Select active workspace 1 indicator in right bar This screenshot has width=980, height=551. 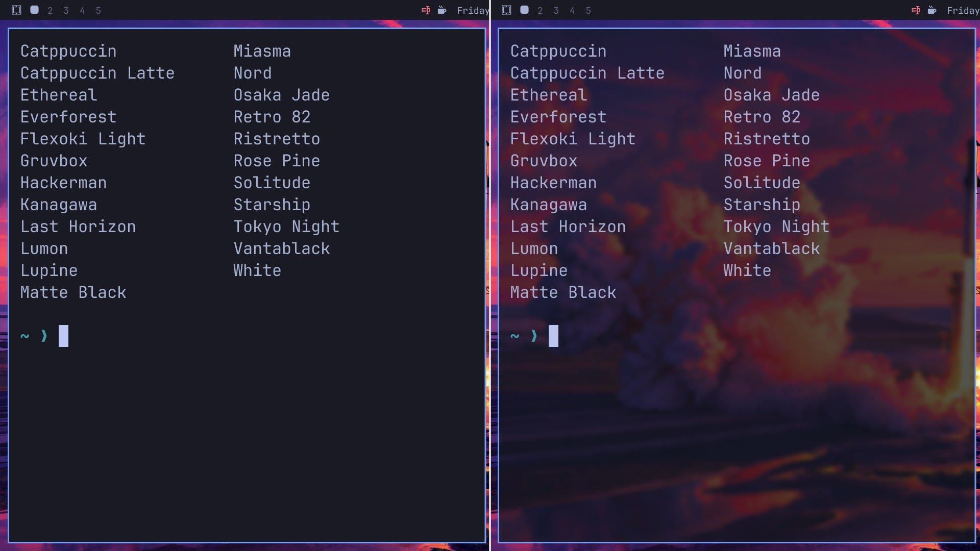coord(524,10)
